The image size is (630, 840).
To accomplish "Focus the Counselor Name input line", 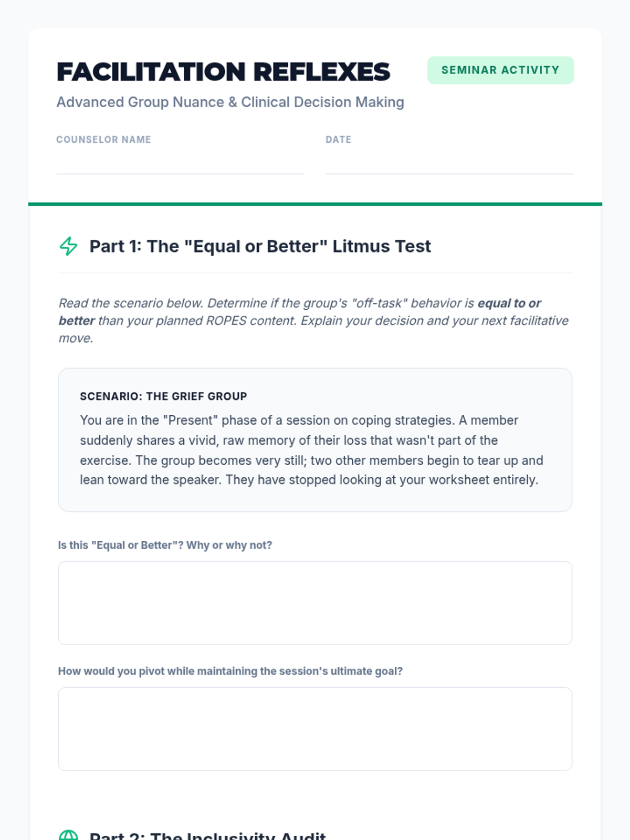I will [x=180, y=163].
